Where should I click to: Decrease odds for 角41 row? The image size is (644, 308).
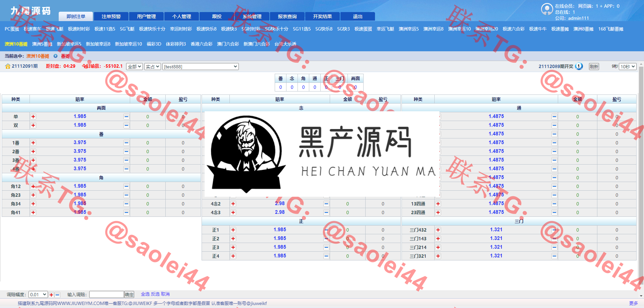click(x=126, y=212)
